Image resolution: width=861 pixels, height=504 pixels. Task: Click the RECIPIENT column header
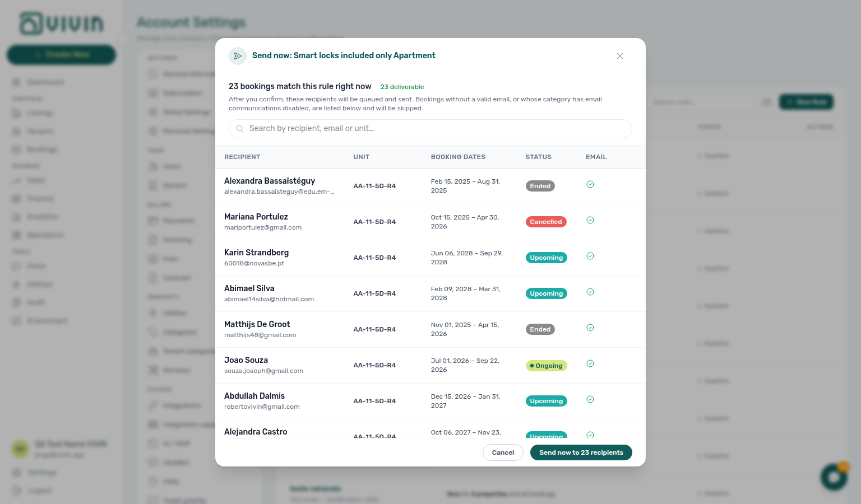(242, 157)
